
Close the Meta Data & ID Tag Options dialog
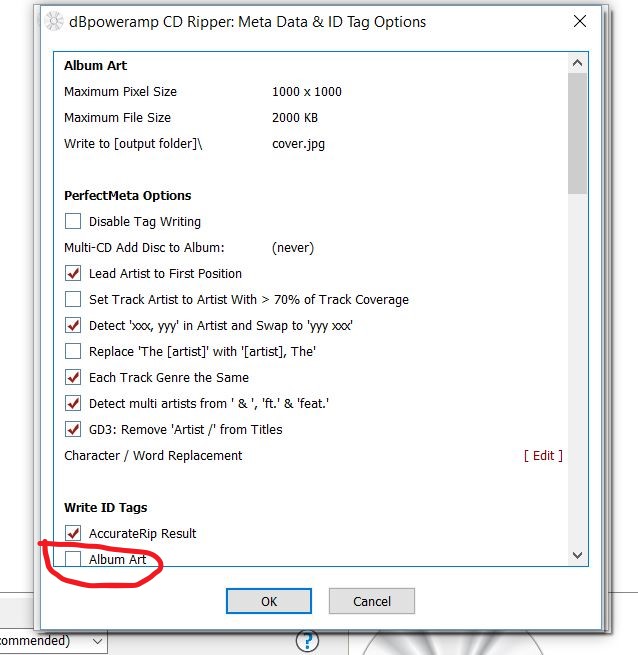tap(578, 22)
